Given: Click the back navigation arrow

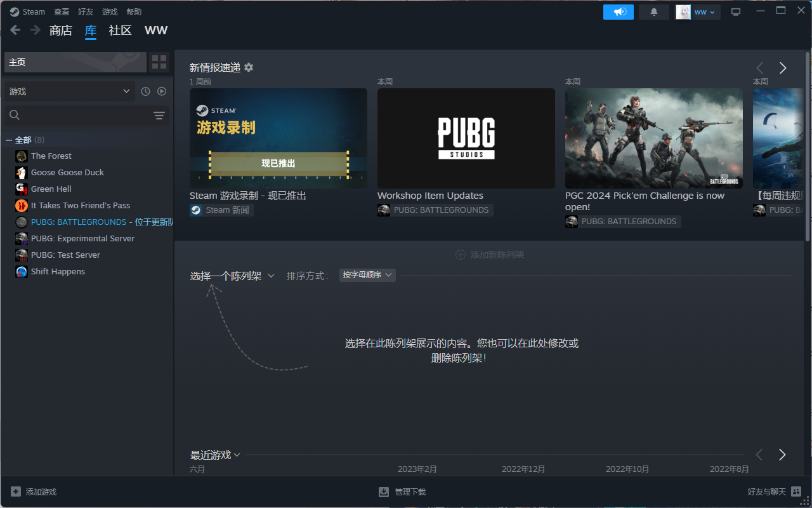Looking at the screenshot, I should (15, 30).
